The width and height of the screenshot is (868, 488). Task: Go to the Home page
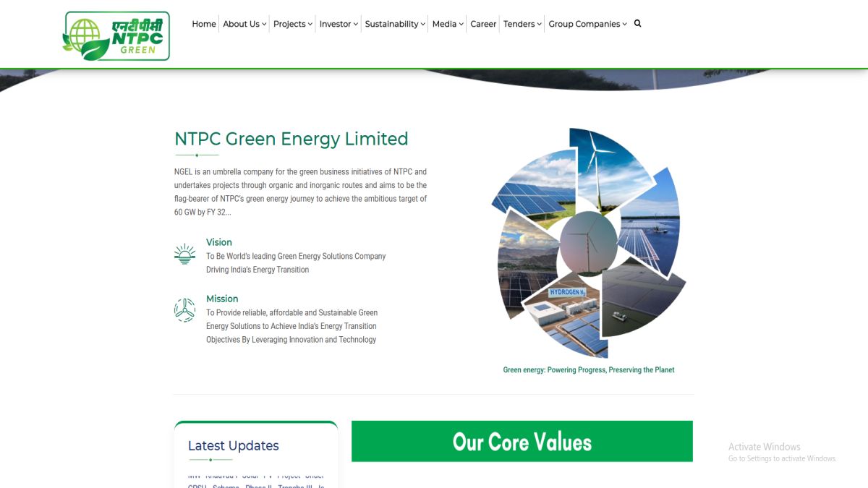point(204,24)
